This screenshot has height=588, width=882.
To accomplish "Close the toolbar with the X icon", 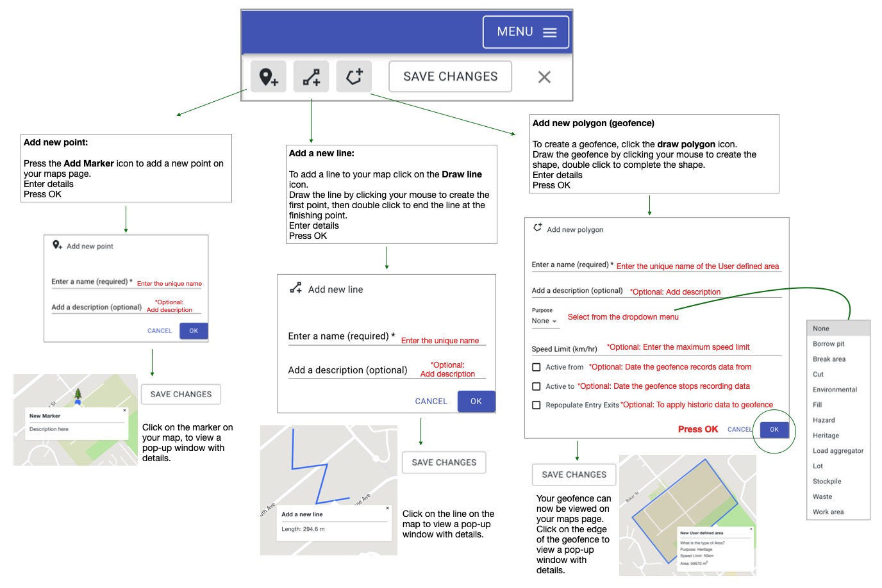I will [x=544, y=76].
